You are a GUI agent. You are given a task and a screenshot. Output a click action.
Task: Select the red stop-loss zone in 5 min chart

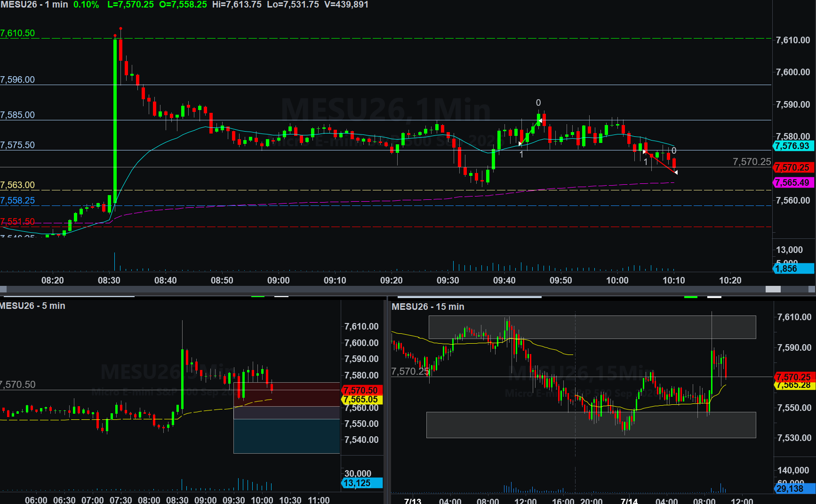pos(287,394)
